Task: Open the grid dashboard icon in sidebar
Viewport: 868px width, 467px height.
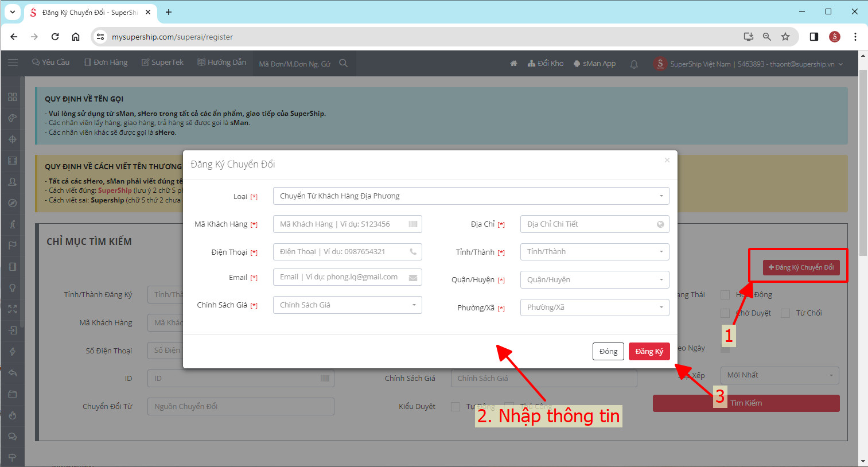Action: (13, 97)
